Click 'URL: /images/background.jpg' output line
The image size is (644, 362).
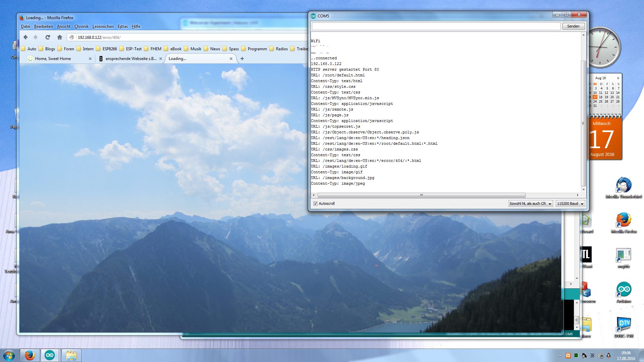pyautogui.click(x=342, y=178)
